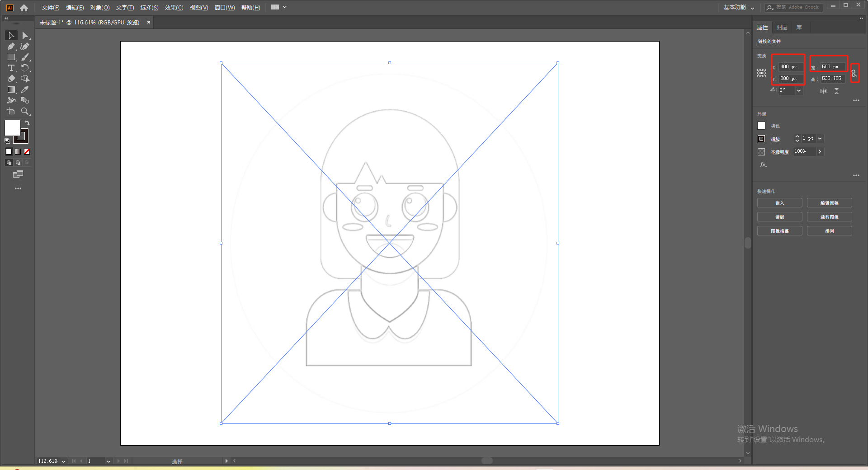Set paint mode to solid Color
This screenshot has width=868, height=470.
tap(9, 152)
